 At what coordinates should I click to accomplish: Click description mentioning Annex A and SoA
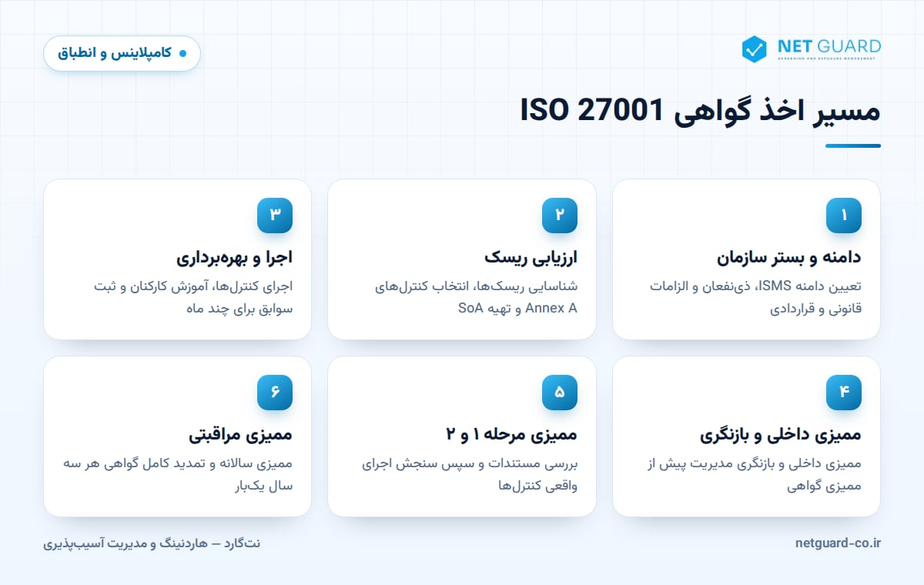click(x=475, y=297)
